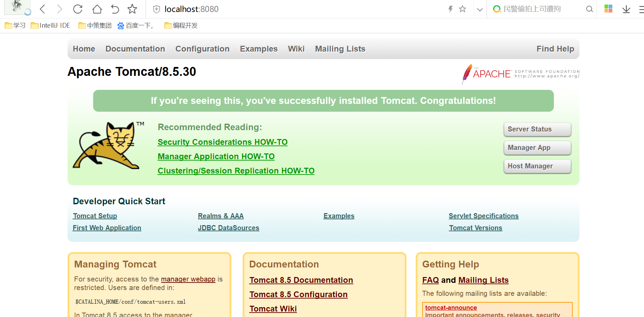Open the Servlet Specifications link
This screenshot has width=644, height=317.
[484, 216]
